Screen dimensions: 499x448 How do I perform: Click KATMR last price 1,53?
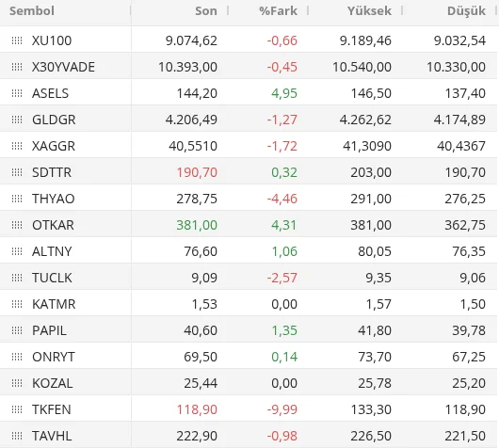[x=204, y=304]
